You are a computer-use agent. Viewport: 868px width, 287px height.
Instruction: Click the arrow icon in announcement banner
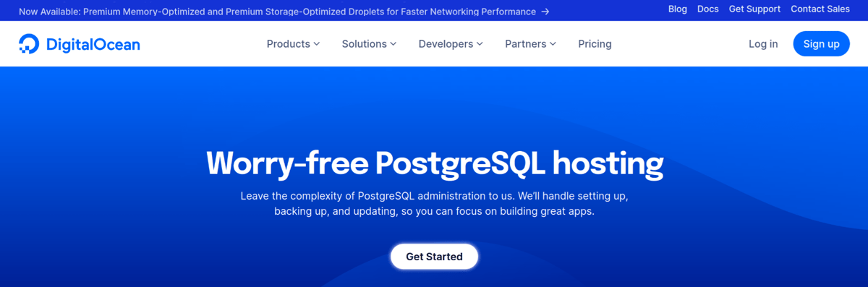point(545,12)
